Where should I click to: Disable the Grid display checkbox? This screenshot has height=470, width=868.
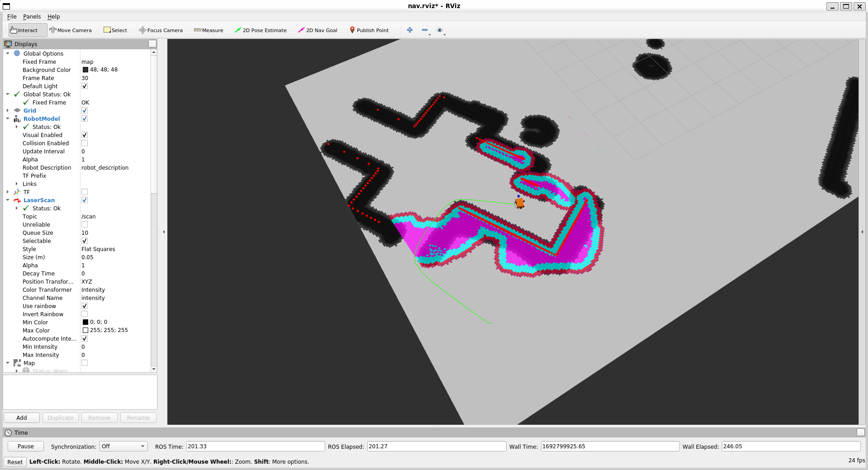pyautogui.click(x=85, y=110)
